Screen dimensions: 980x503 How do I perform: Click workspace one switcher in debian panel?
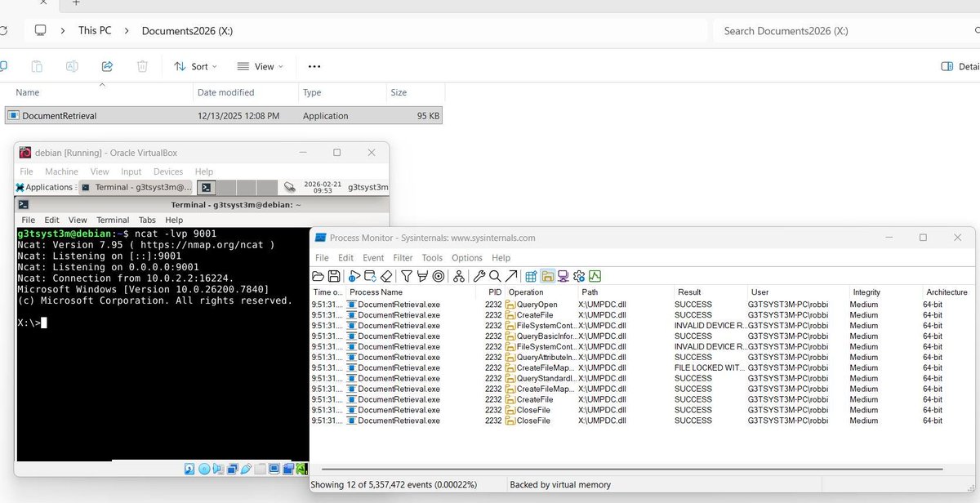click(x=207, y=187)
